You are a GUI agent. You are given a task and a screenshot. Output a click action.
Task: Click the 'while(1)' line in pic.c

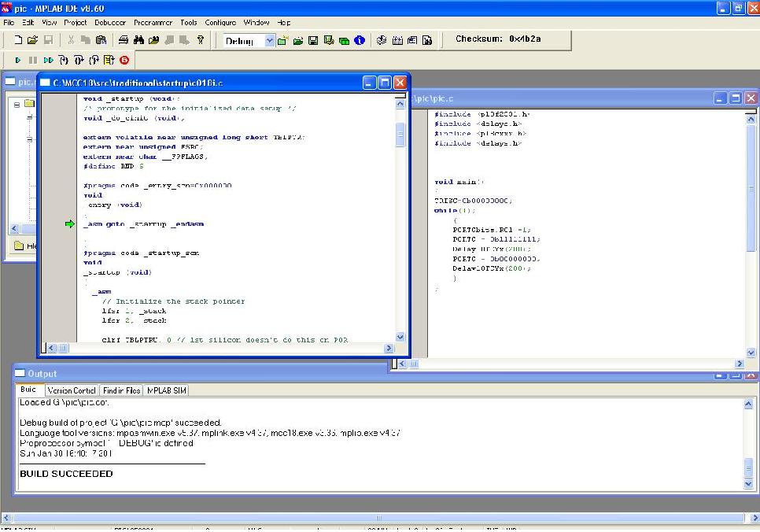point(455,210)
